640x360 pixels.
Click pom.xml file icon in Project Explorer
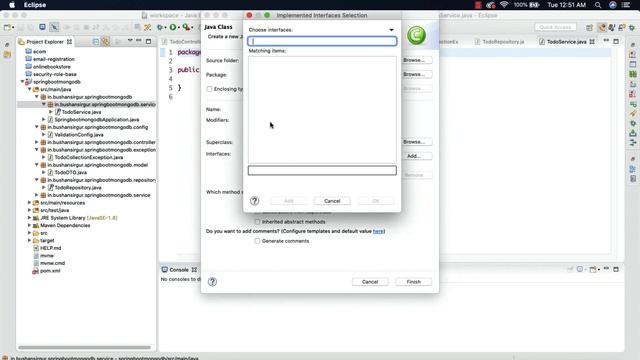click(36, 271)
